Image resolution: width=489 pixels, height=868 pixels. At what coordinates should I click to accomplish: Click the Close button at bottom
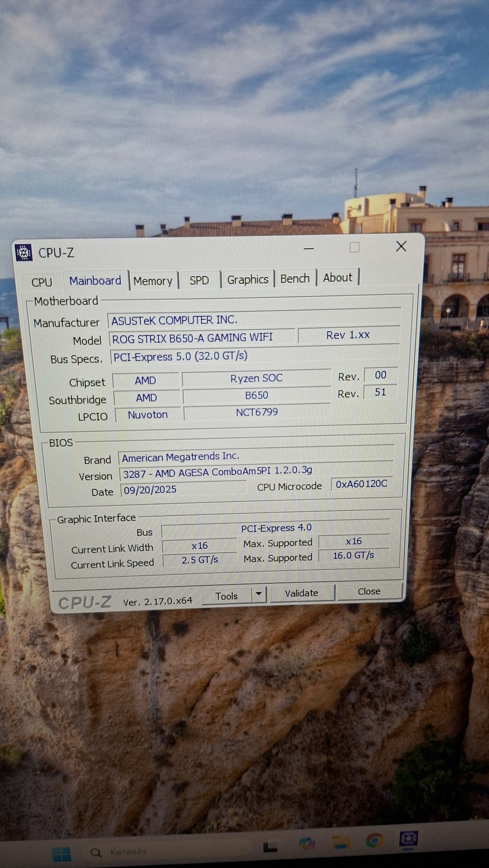tap(369, 591)
